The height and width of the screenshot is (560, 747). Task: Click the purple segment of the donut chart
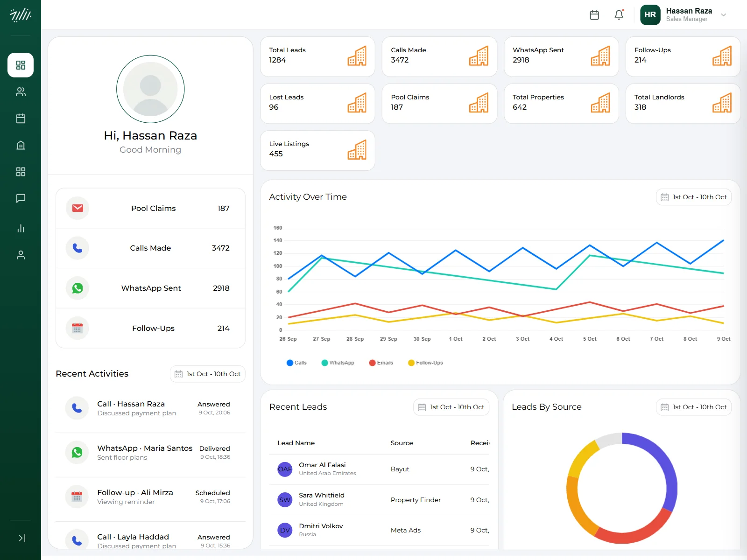669,467
